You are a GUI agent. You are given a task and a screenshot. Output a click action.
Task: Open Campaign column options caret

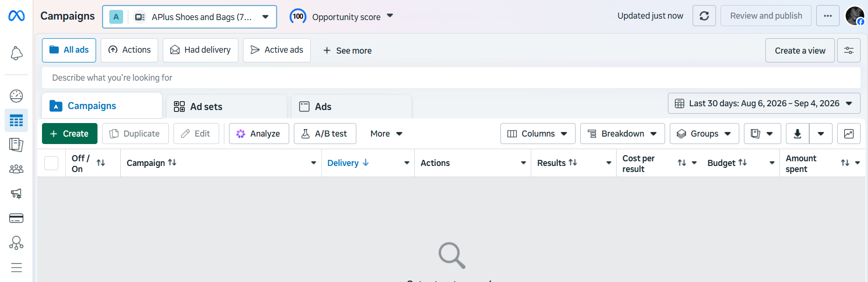(x=313, y=163)
